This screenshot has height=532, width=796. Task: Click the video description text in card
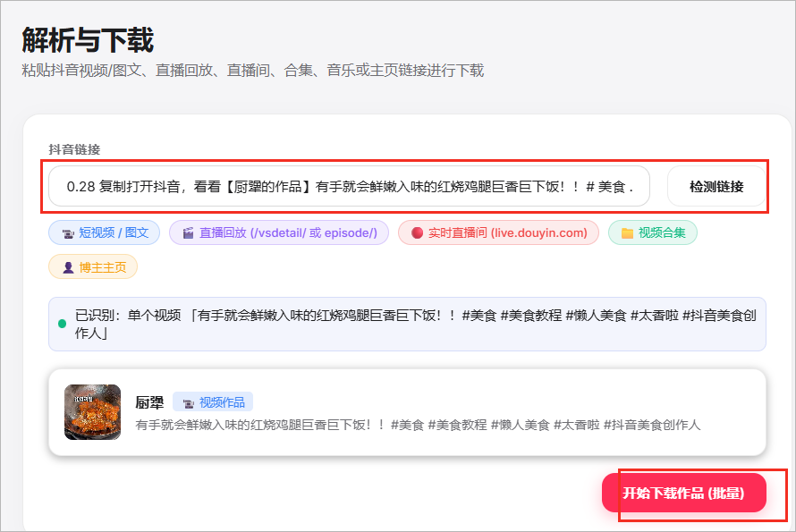[x=418, y=425]
